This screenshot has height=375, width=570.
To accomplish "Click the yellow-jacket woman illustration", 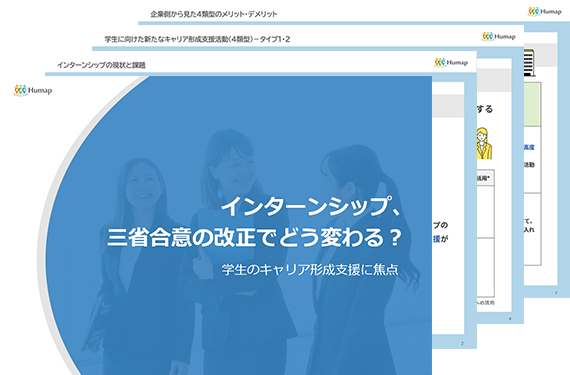I will point(484,143).
